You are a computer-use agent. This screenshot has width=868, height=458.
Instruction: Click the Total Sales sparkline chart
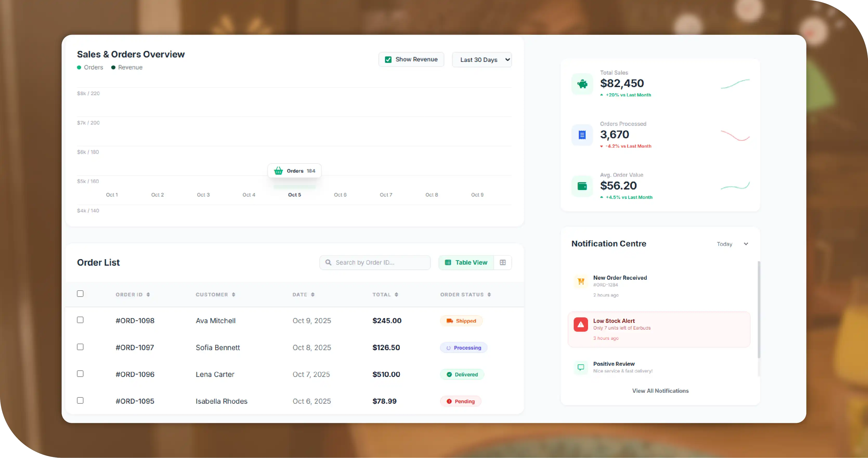(735, 84)
